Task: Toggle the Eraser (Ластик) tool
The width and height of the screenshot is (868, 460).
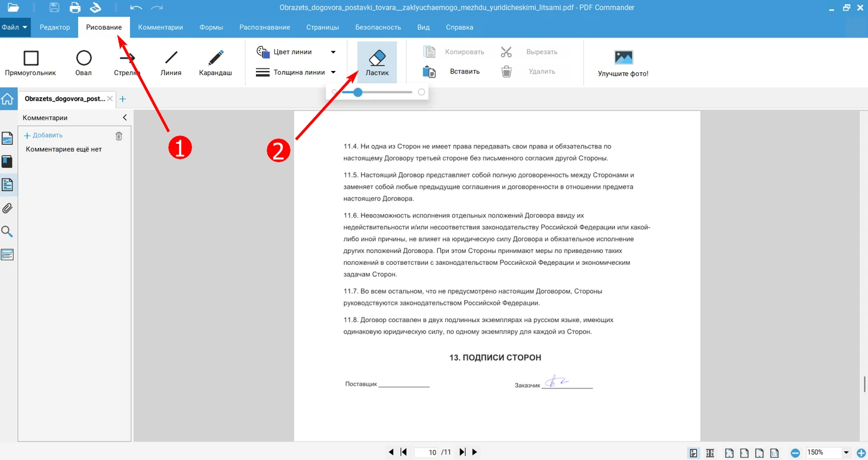Action: click(x=377, y=63)
